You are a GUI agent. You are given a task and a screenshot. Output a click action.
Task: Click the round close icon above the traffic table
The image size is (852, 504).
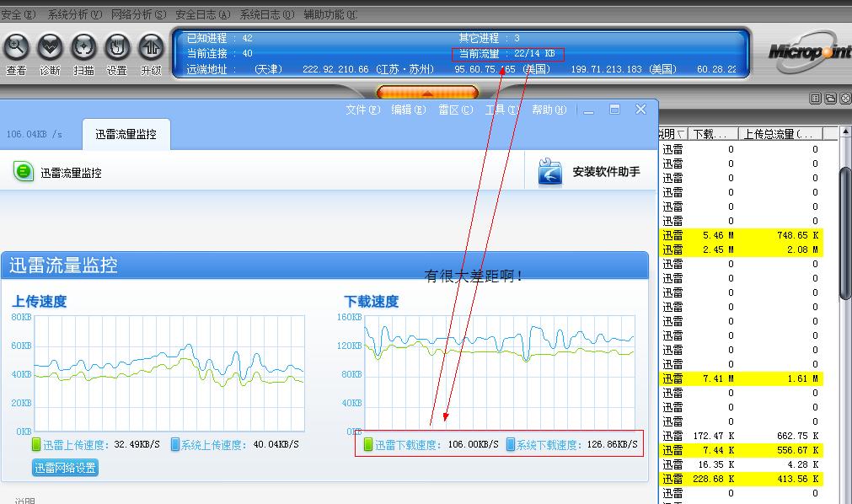pos(845,99)
